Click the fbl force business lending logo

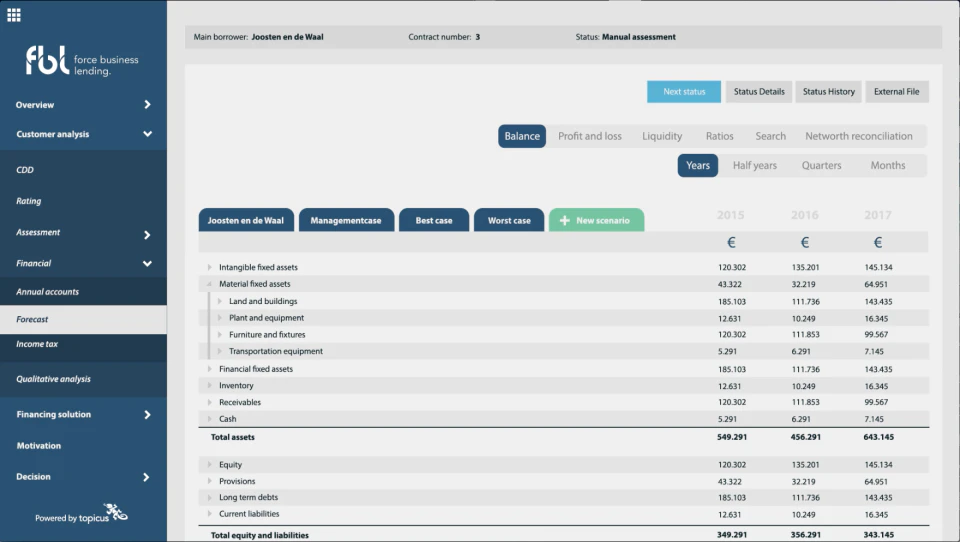pos(81,61)
